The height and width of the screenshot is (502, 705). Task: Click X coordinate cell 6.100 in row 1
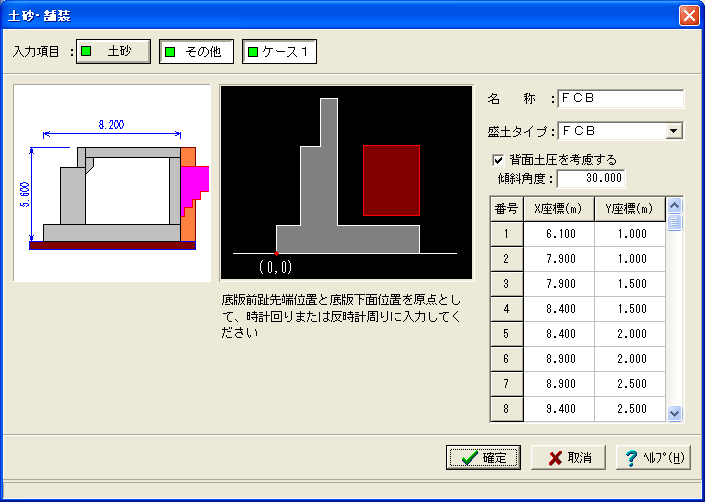click(559, 234)
